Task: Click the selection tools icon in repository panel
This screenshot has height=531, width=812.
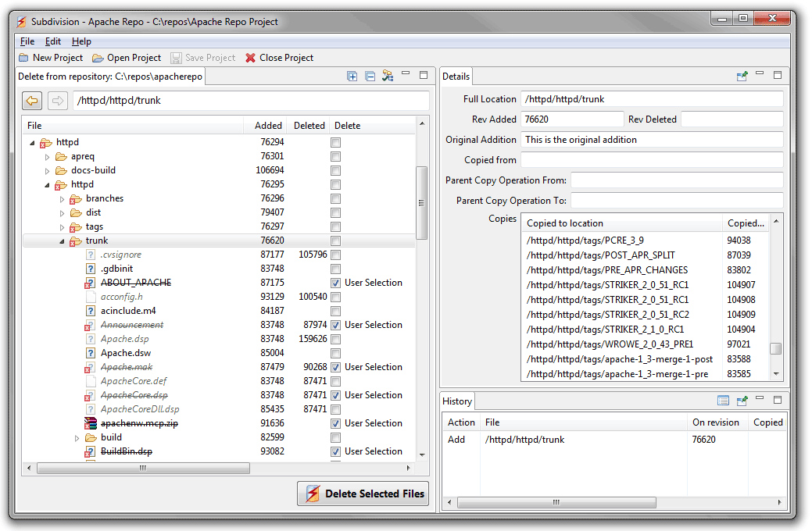Action: click(x=388, y=76)
